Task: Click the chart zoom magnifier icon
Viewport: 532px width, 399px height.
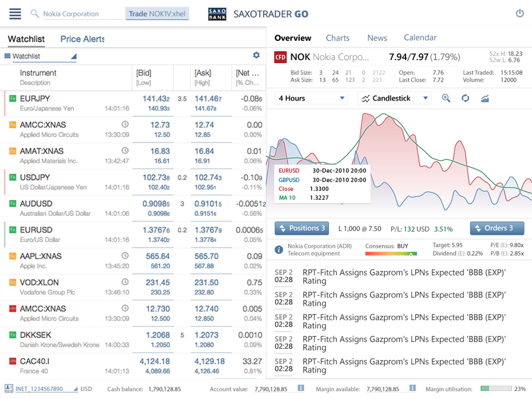Action: pos(446,98)
